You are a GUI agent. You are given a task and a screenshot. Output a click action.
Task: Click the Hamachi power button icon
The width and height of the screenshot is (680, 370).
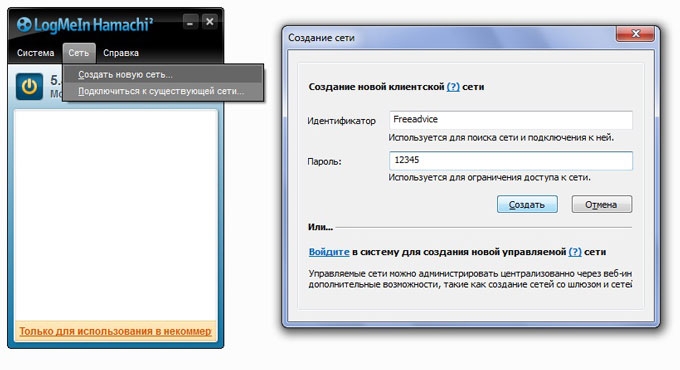[x=29, y=86]
